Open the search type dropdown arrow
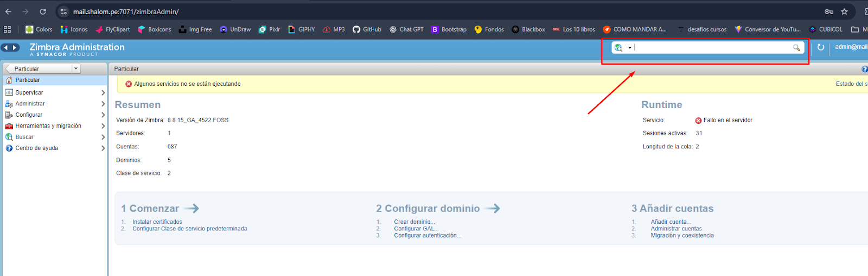868x276 pixels. [x=629, y=48]
